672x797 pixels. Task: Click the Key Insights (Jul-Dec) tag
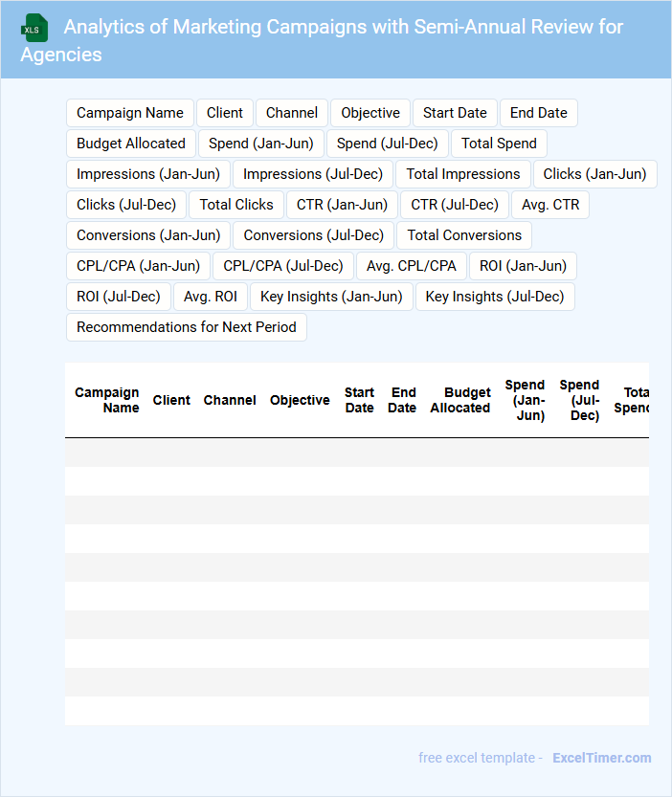tap(495, 296)
